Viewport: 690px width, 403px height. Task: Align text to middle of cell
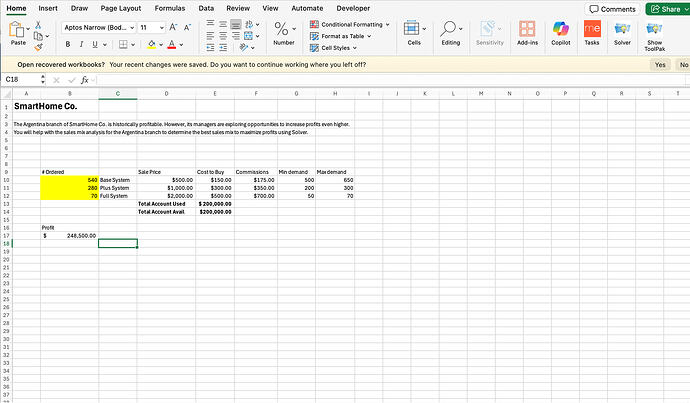[223, 24]
